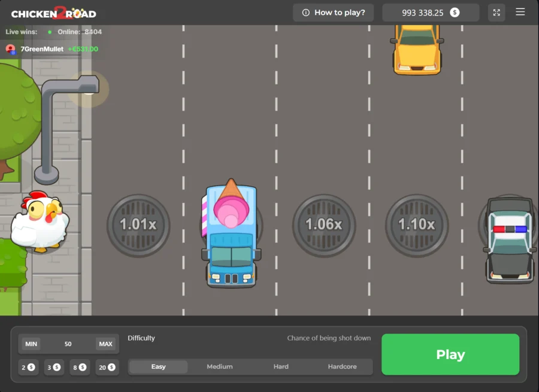Viewport: 539px width, 392px height.
Task: Choose the 8 dollar quick bet
Action: pos(80,367)
